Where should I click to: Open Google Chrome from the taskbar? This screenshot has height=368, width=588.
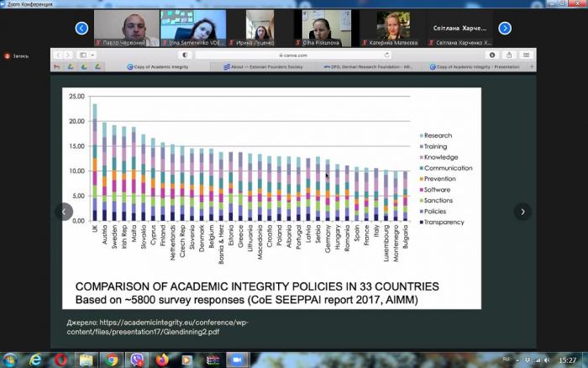pyautogui.click(x=113, y=360)
